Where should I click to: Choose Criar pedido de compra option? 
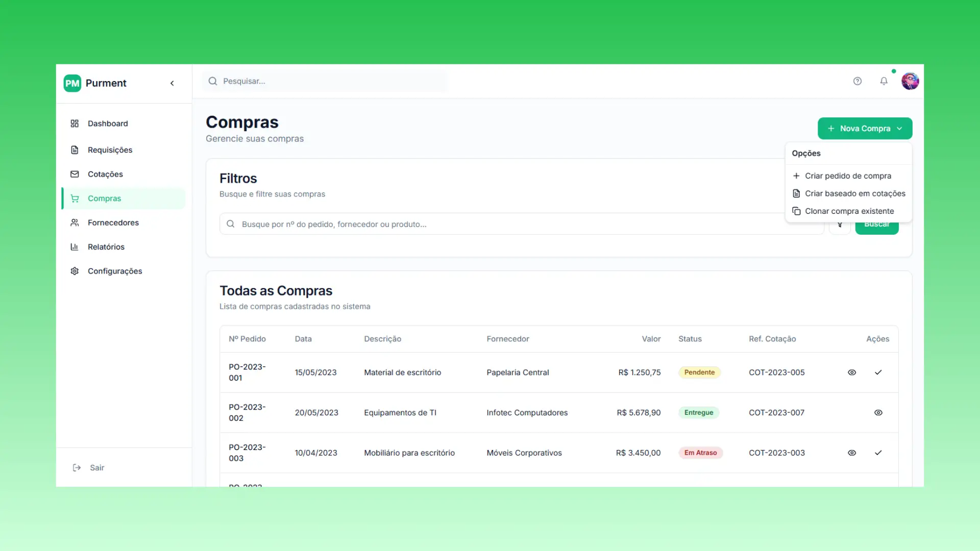(848, 176)
